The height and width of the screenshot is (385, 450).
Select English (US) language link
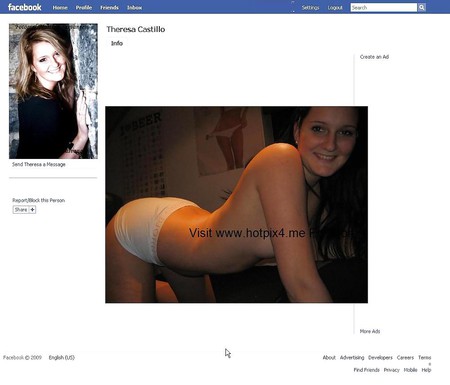click(x=62, y=358)
